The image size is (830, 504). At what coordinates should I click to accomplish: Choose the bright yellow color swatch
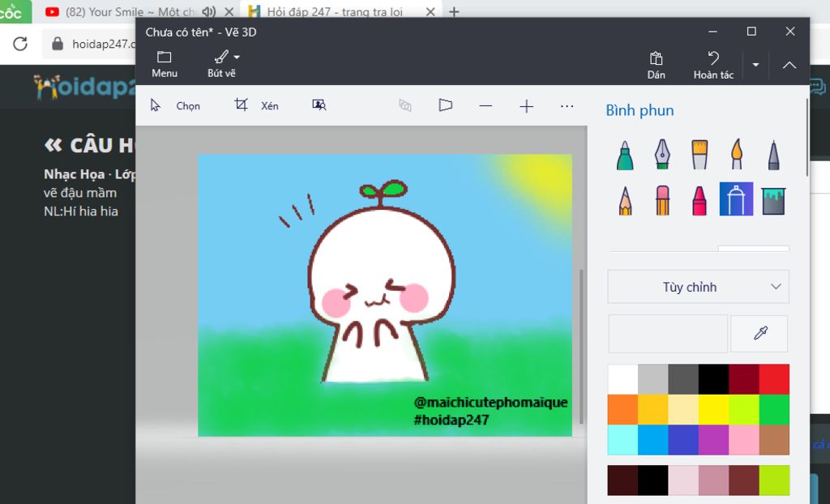pyautogui.click(x=713, y=409)
